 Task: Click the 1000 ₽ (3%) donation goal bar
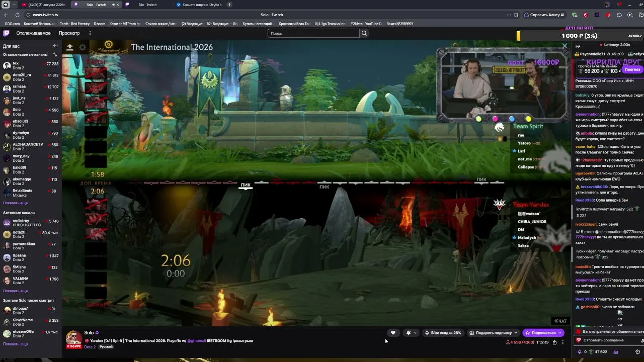point(580,36)
